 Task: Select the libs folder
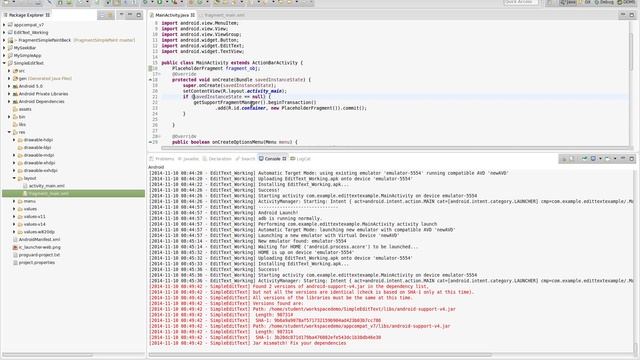click(22, 124)
